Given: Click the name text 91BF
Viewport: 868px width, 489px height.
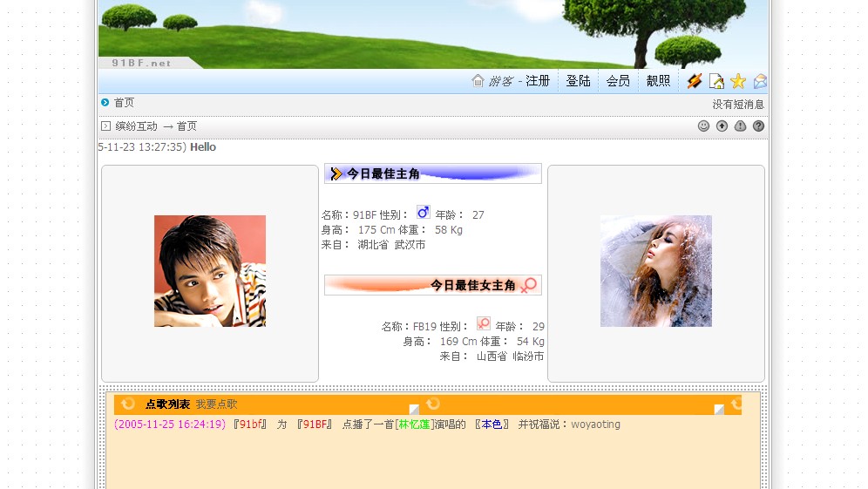Looking at the screenshot, I should [x=365, y=215].
